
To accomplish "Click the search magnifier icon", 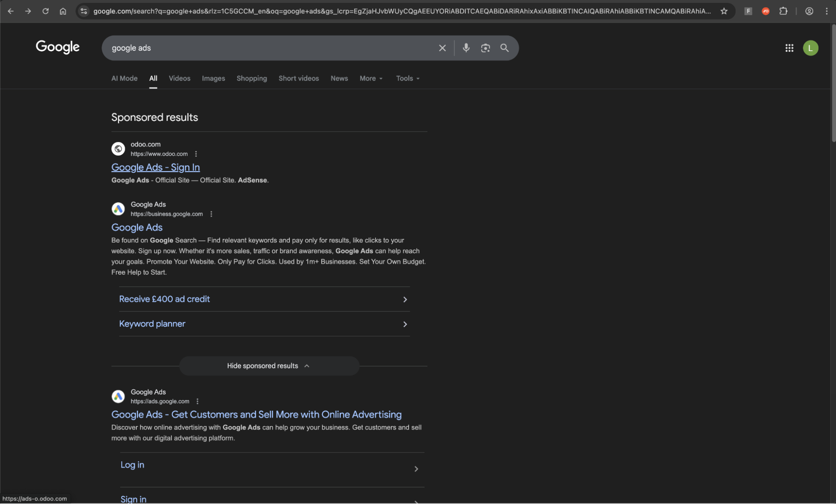I will [x=504, y=48].
